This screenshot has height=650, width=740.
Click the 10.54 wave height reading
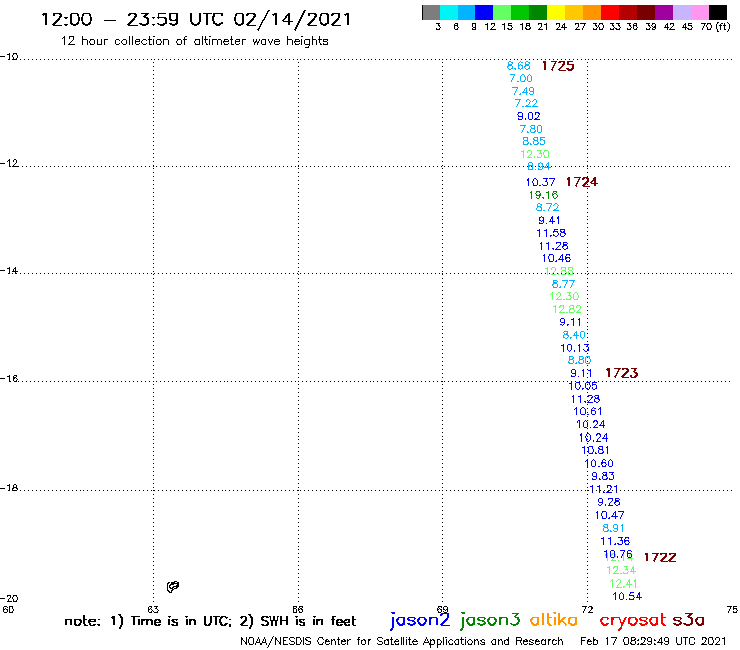pos(627,596)
